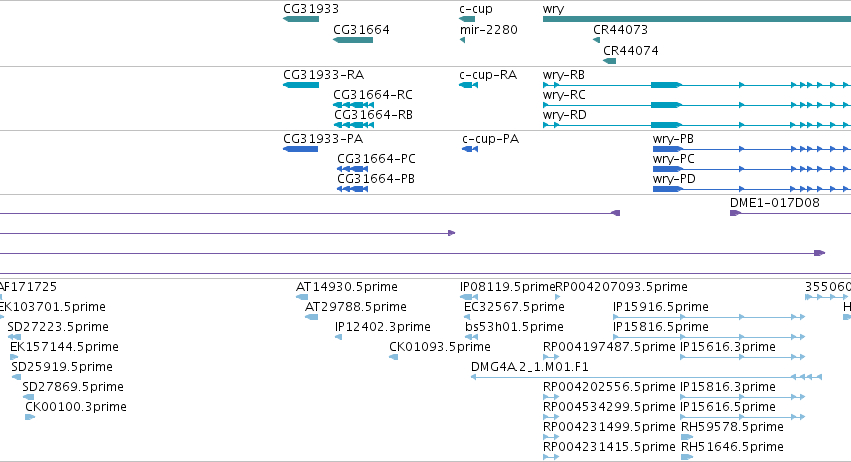Select protein CG31933-PA
The width and height of the screenshot is (851, 462).
(300, 149)
